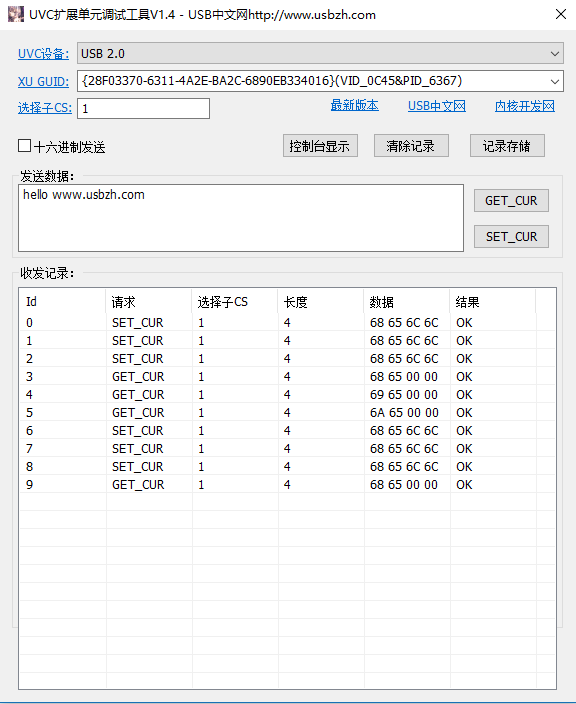Click the 结果 column header
Image resolution: width=576 pixels, height=704 pixels.
coord(492,302)
